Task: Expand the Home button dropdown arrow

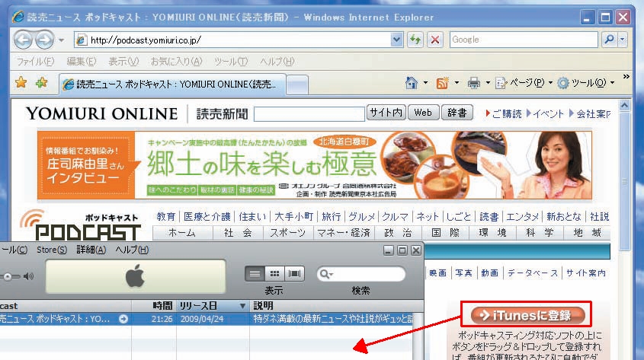Action: coord(425,83)
